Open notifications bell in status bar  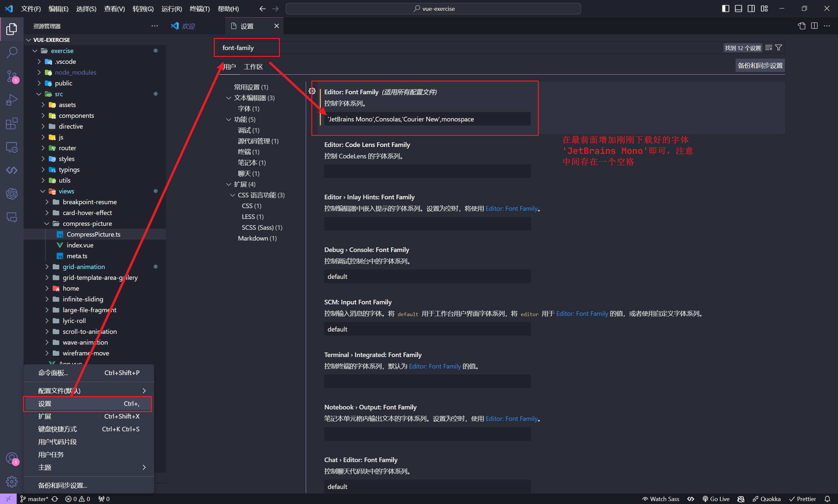(x=828, y=499)
